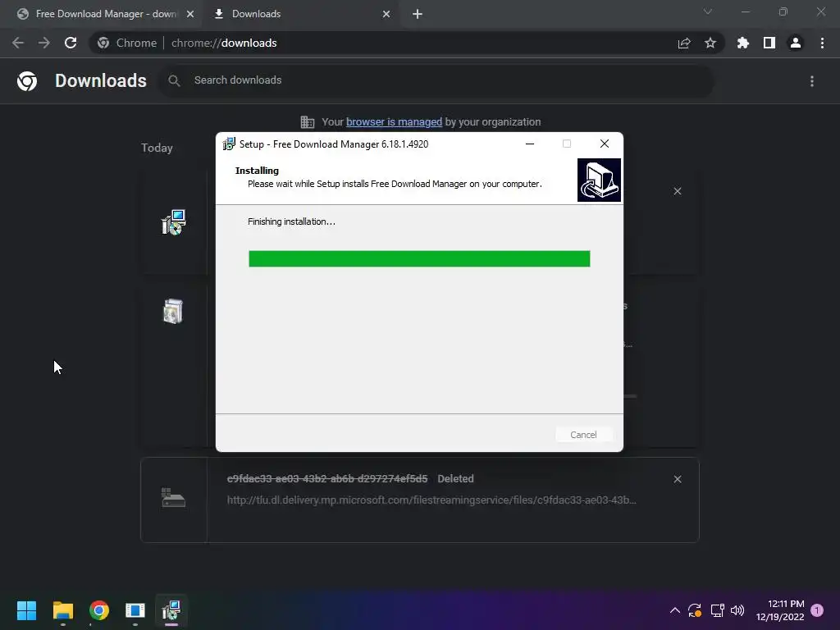
Task: Remove the first download from the list
Action: pos(678,191)
